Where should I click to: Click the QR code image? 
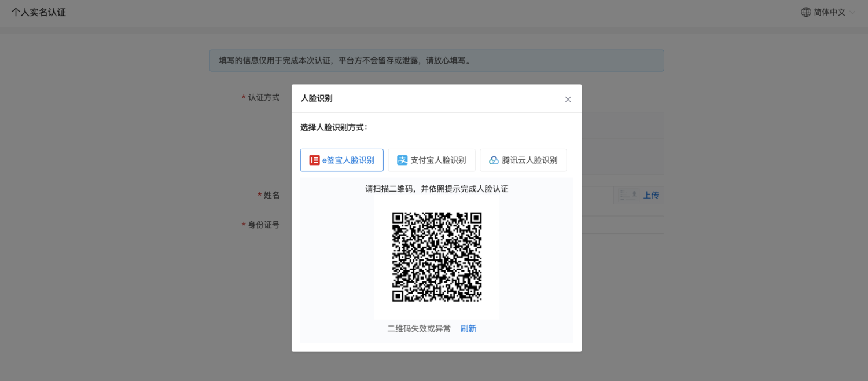[x=437, y=257]
